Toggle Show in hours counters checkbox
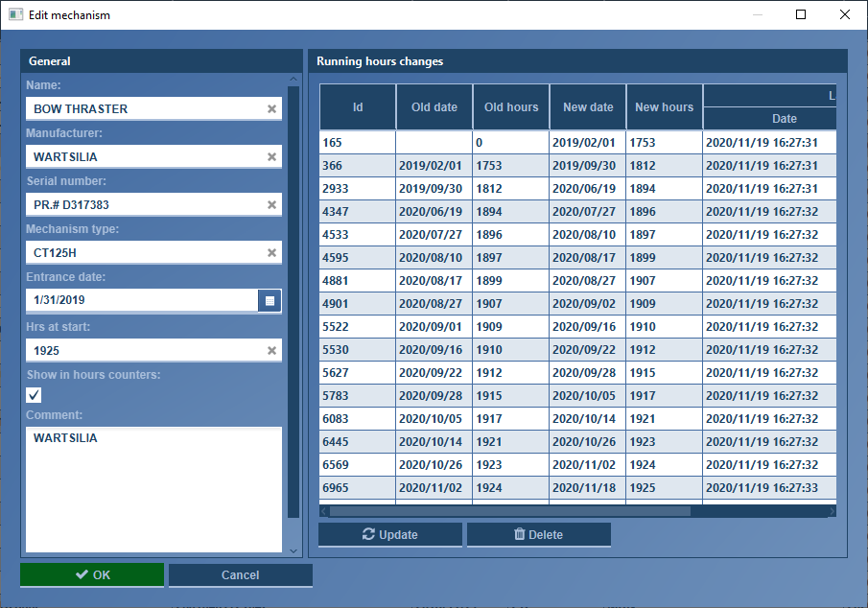Viewport: 868px width, 608px height. pos(35,395)
